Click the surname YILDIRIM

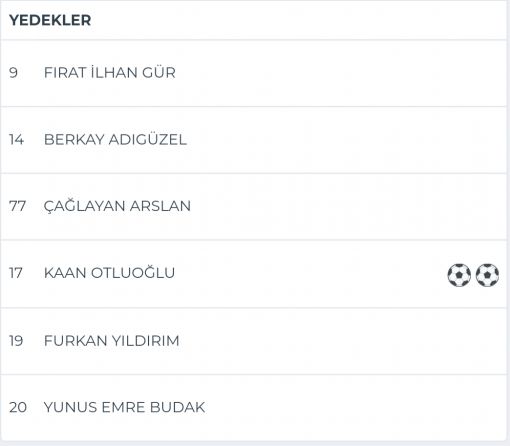145,341
